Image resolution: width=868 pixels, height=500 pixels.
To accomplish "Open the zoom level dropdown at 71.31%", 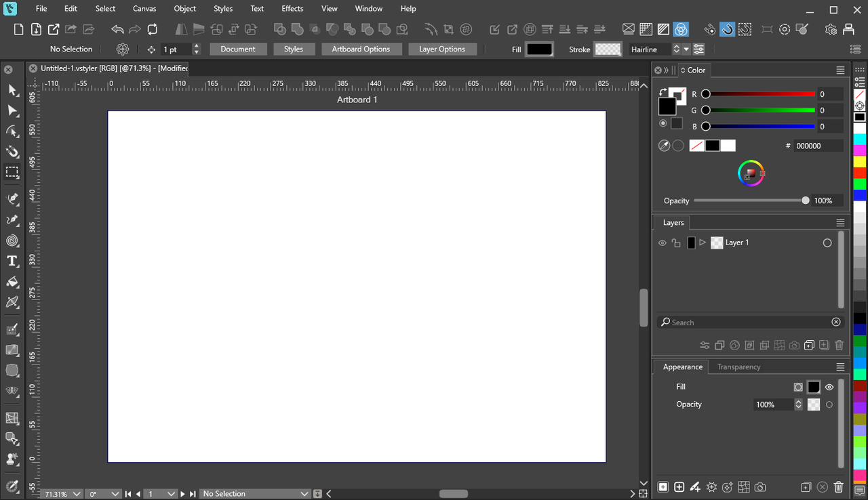I will [x=76, y=494].
